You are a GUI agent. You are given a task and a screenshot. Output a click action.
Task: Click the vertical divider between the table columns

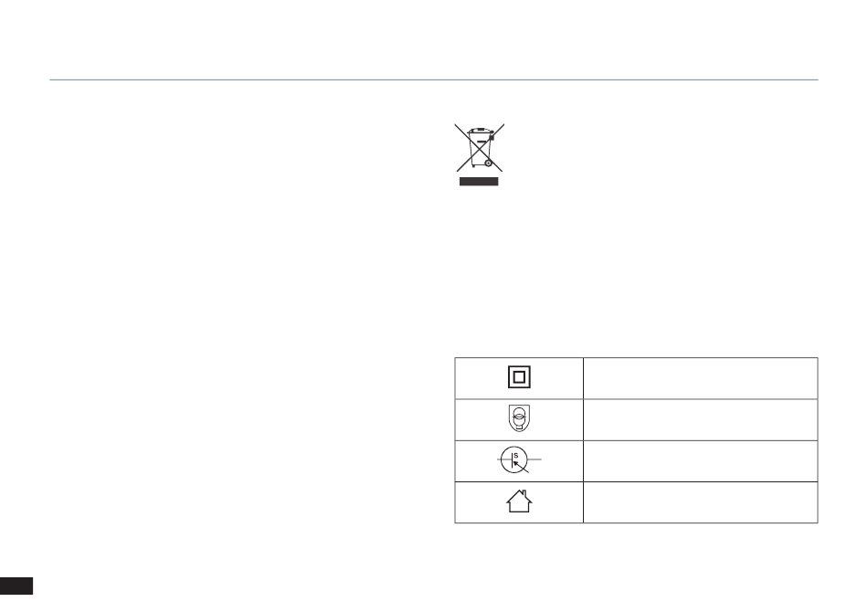(x=584, y=440)
